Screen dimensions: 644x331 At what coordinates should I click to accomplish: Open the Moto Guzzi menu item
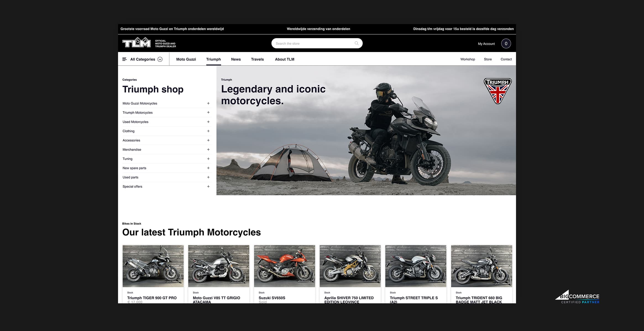pyautogui.click(x=186, y=59)
